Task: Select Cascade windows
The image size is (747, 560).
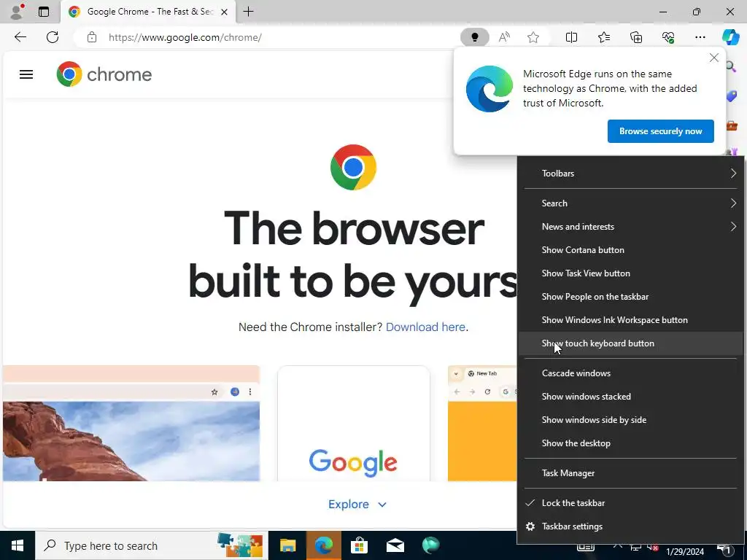Action: 631,373
